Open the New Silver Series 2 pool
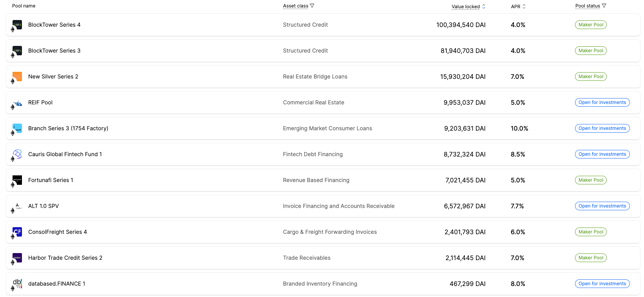The image size is (644, 297). [x=53, y=77]
